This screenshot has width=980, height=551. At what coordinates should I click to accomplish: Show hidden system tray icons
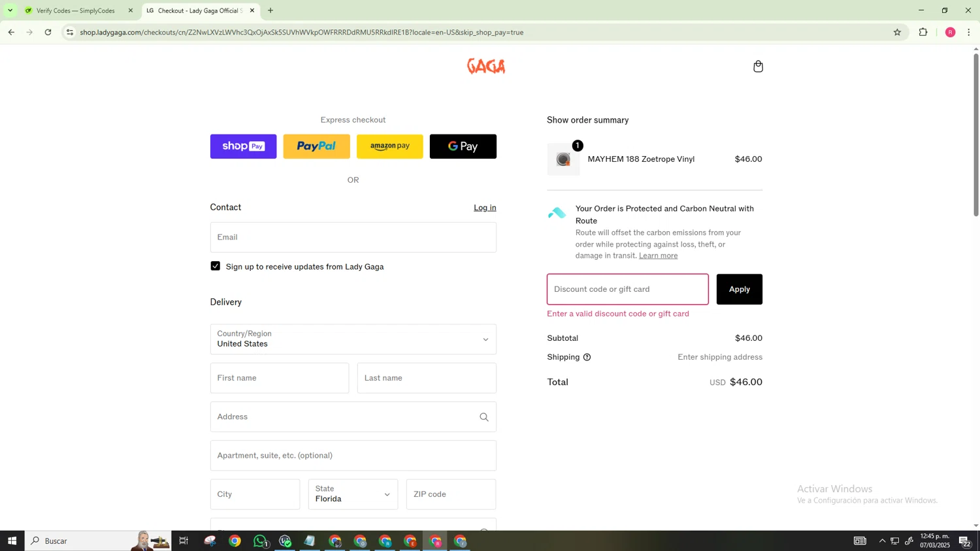[882, 541]
